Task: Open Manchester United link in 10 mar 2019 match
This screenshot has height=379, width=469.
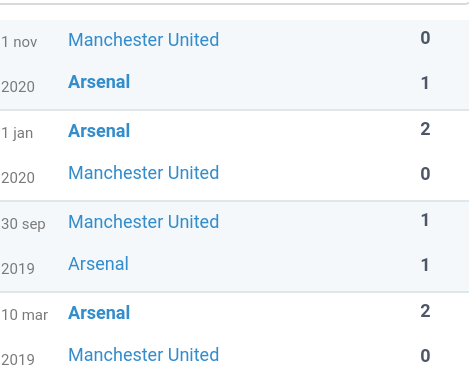Action: pyautogui.click(x=144, y=355)
